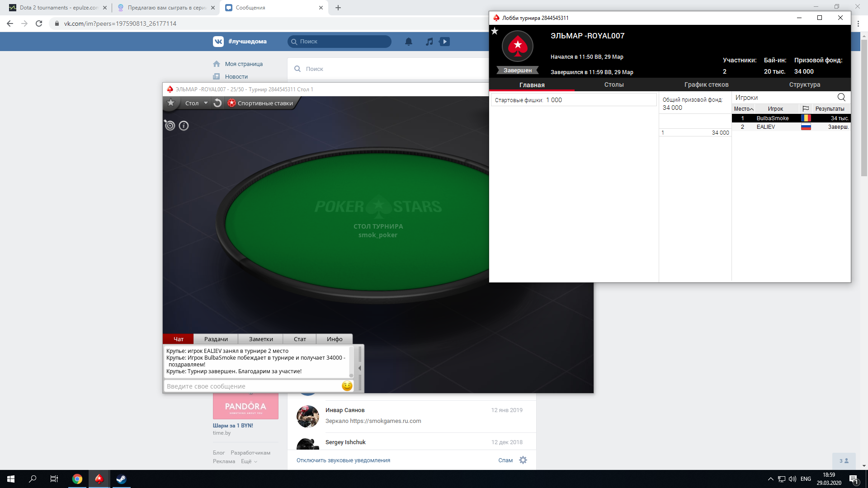Screen dimensions: 868x488
Task: Switch to the Чат tab
Action: coord(178,339)
